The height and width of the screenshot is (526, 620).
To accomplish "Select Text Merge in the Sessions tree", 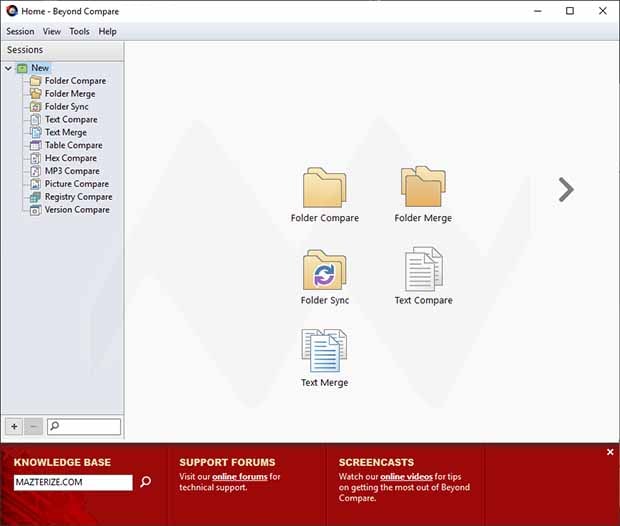I will 66,132.
